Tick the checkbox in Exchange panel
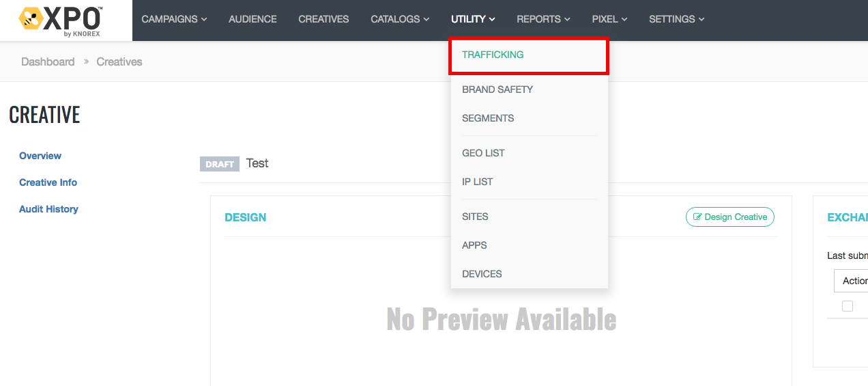Image resolution: width=868 pixels, height=386 pixels. tap(847, 306)
